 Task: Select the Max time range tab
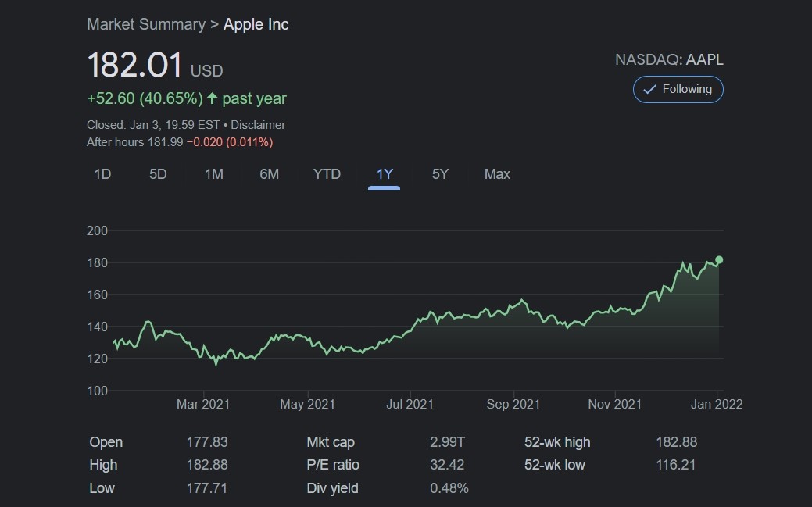[x=497, y=174]
